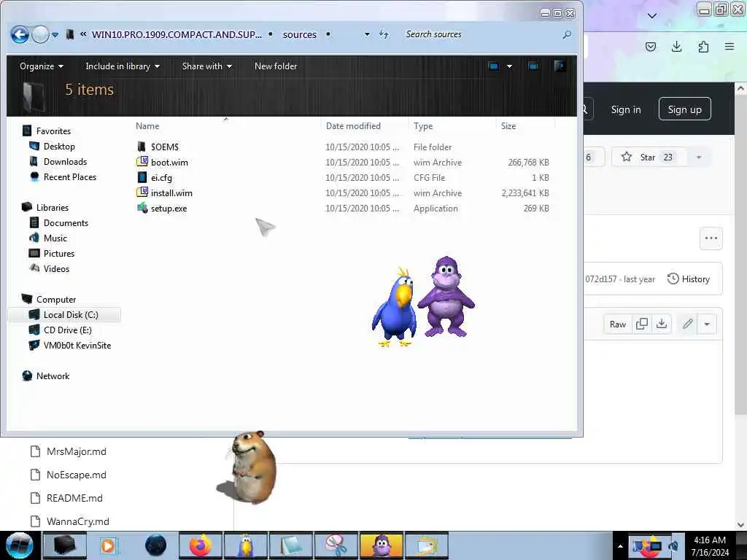
Task: Open WannaCry.md in the GitHub file list
Action: [x=77, y=521]
